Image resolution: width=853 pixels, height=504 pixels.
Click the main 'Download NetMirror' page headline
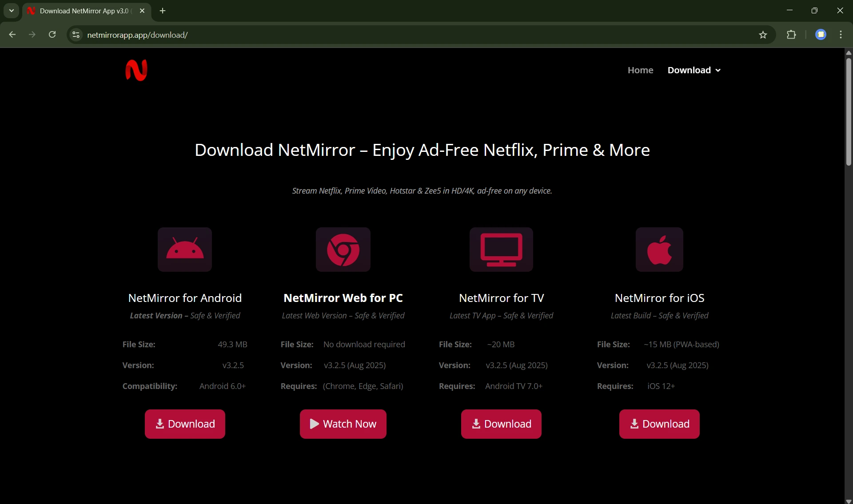tap(422, 150)
